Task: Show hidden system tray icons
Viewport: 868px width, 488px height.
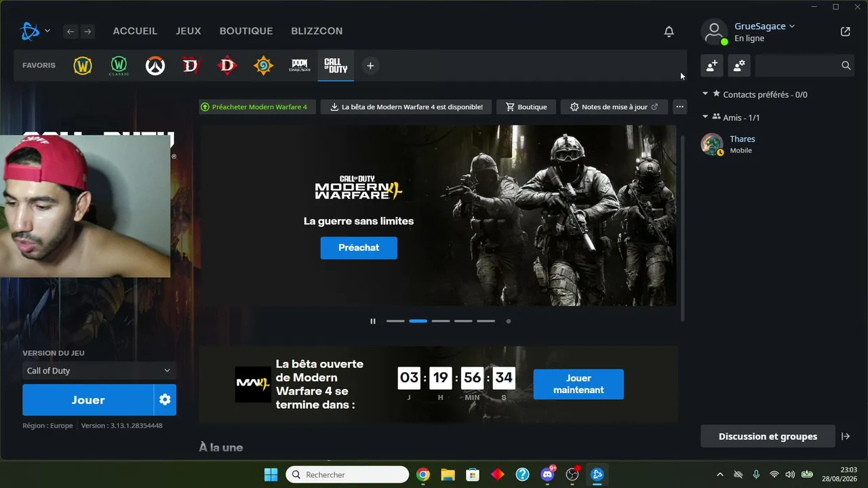Action: coord(720,474)
